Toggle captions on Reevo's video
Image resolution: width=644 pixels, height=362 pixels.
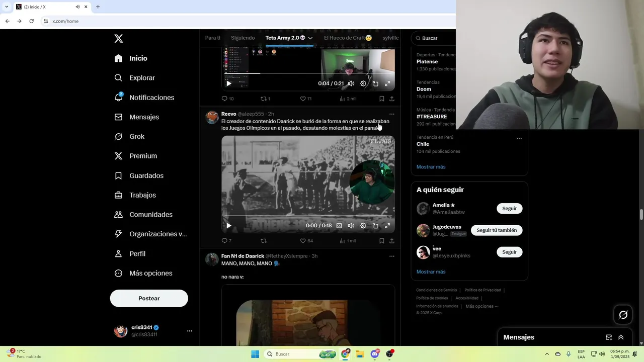click(339, 226)
